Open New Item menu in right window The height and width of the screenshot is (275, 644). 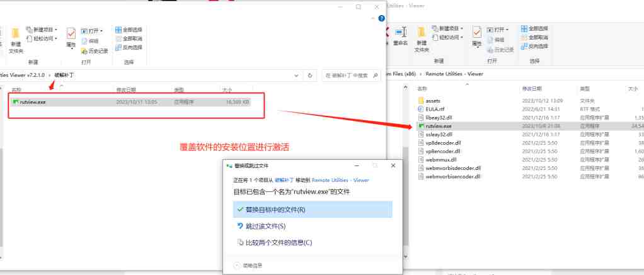(x=447, y=29)
